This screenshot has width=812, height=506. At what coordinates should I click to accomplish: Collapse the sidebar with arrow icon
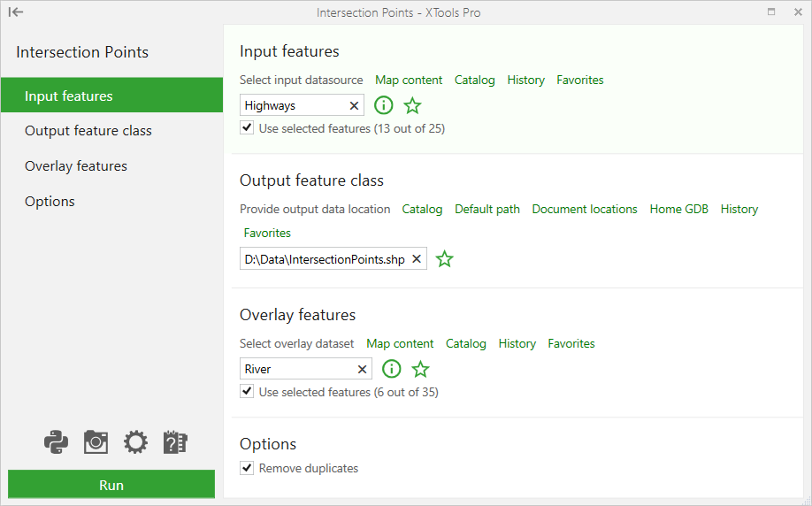click(x=16, y=11)
